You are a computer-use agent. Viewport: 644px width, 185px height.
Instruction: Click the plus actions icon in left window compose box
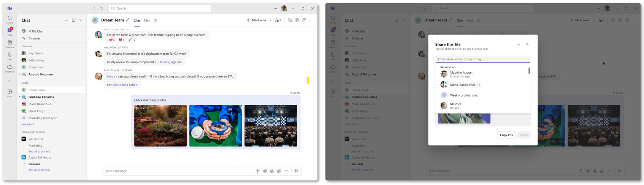click(286, 171)
